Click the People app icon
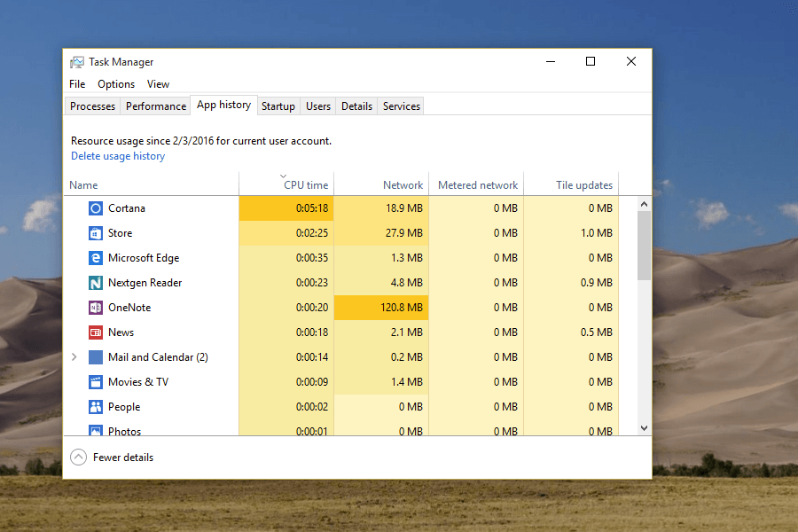The image size is (798, 532). click(x=95, y=407)
